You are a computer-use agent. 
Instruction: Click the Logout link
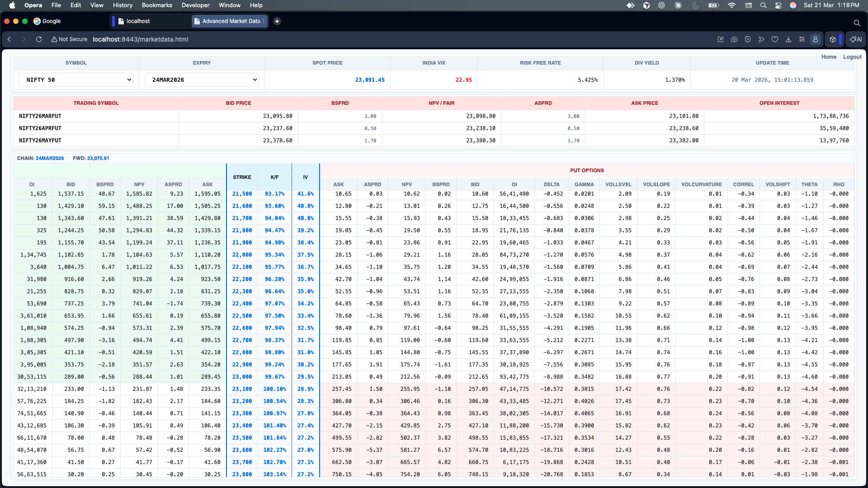tap(852, 56)
